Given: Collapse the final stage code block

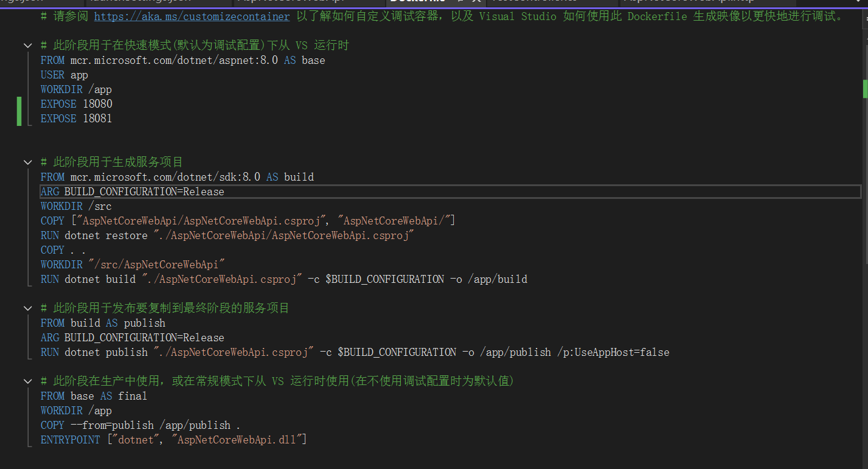Looking at the screenshot, I should pos(27,381).
